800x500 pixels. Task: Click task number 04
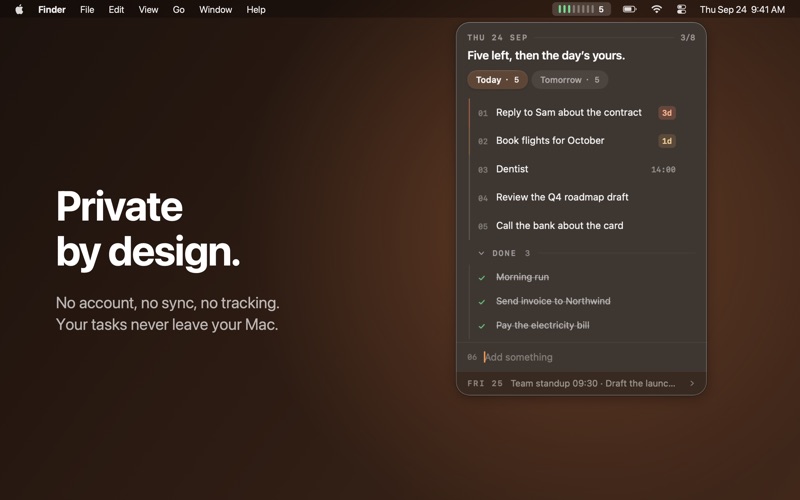click(x=483, y=198)
